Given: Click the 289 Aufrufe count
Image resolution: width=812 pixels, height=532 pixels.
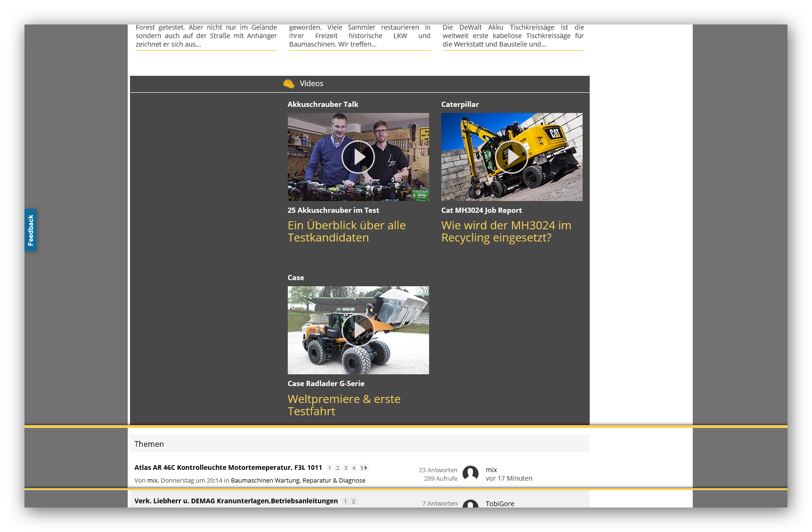Looking at the screenshot, I should point(440,478).
